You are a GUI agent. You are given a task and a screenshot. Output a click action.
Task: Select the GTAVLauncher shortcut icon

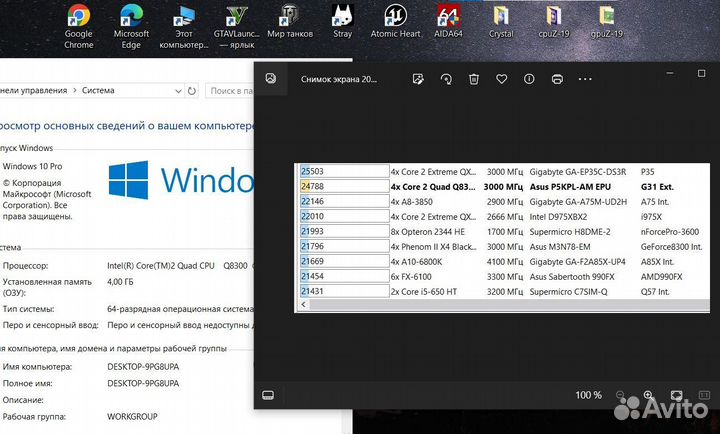(x=236, y=27)
